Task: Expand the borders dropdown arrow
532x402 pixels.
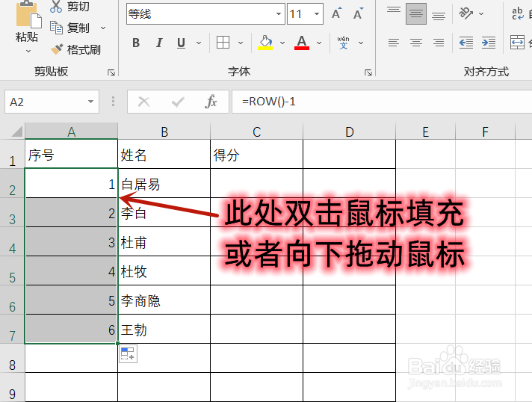Action: (241, 43)
